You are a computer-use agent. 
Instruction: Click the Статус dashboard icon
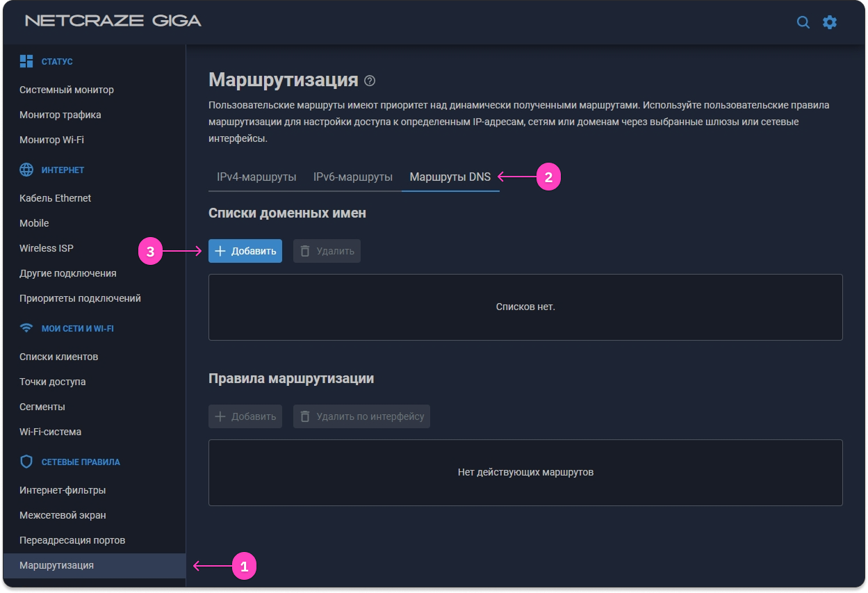26,61
